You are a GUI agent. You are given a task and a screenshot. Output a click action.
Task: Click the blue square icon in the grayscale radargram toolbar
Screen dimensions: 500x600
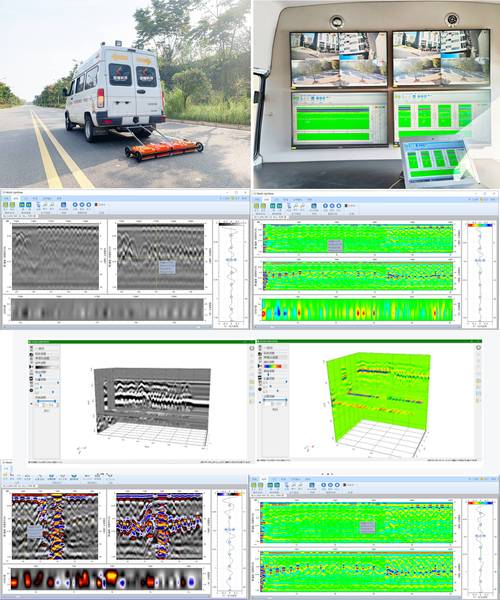(64, 205)
